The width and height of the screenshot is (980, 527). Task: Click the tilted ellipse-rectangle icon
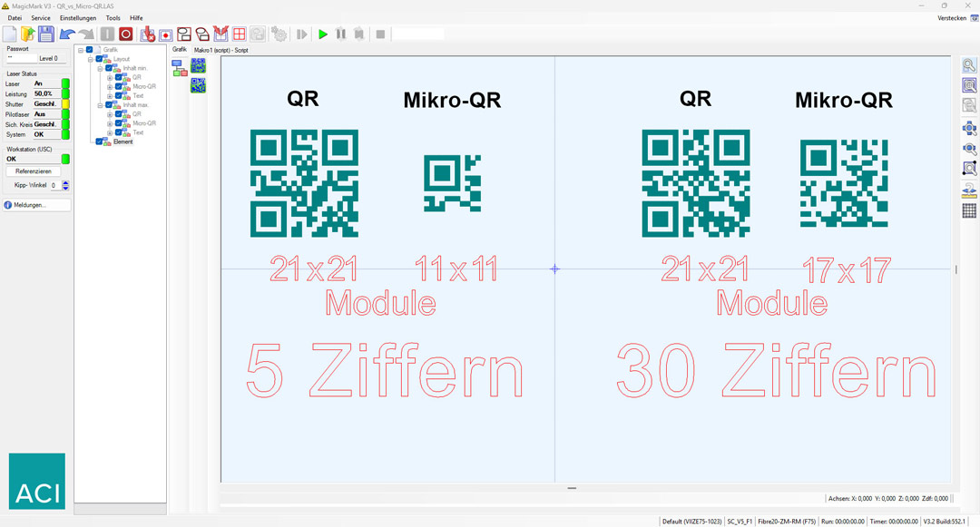[x=201, y=34]
